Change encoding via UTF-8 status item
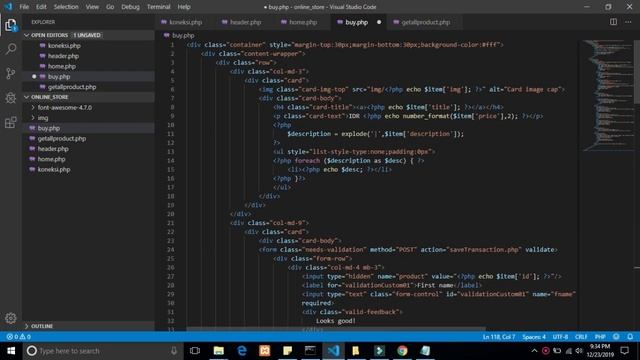This screenshot has width=640, height=360. pos(560,337)
